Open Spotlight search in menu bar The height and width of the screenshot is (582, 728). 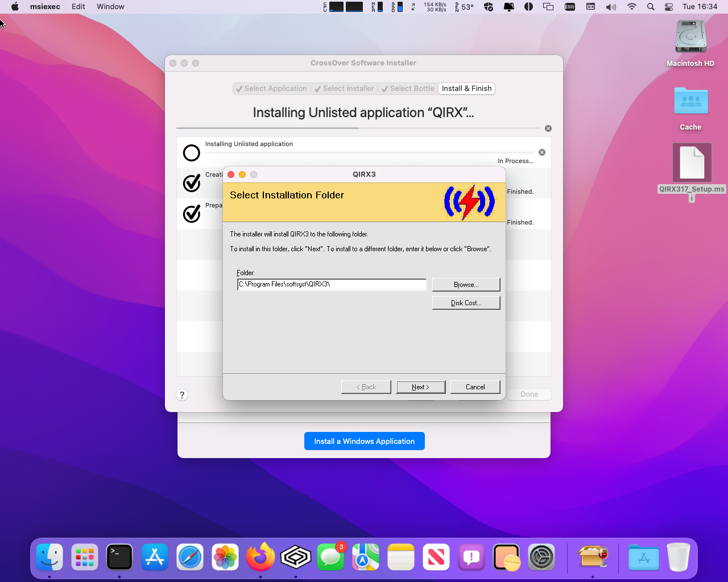(651, 7)
